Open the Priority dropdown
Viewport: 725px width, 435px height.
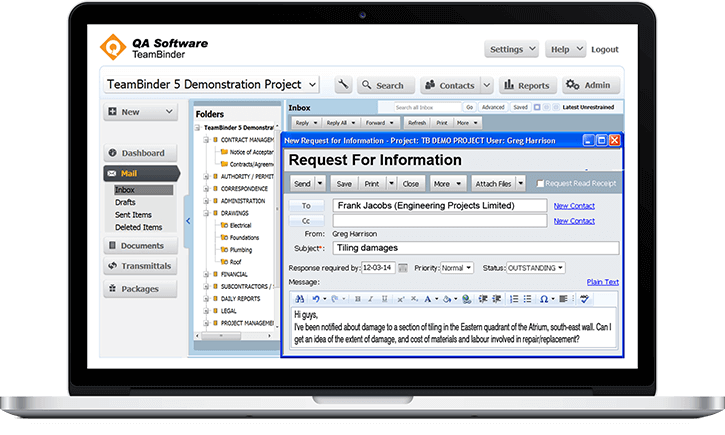457,268
